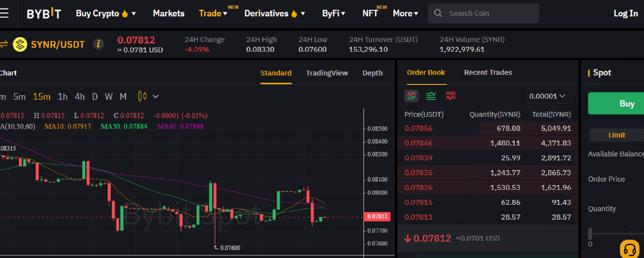Image resolution: width=644 pixels, height=258 pixels.
Task: Click the swap pair arrows icon
Action: pos(4,44)
